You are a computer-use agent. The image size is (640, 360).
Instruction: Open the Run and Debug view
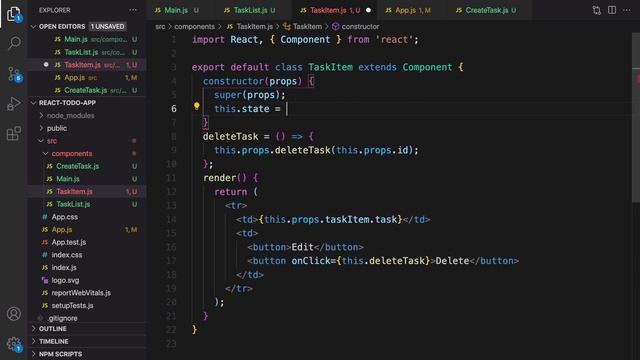14,103
